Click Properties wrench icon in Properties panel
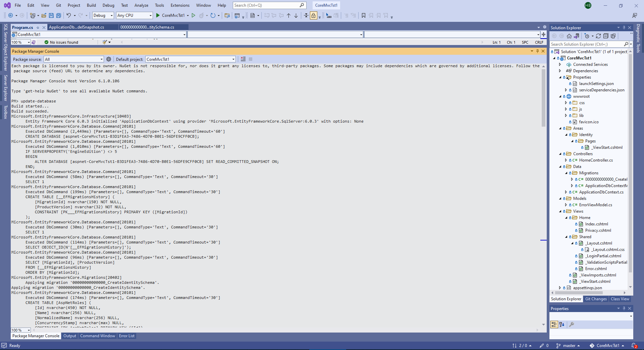The height and width of the screenshot is (350, 644). pyautogui.click(x=572, y=324)
